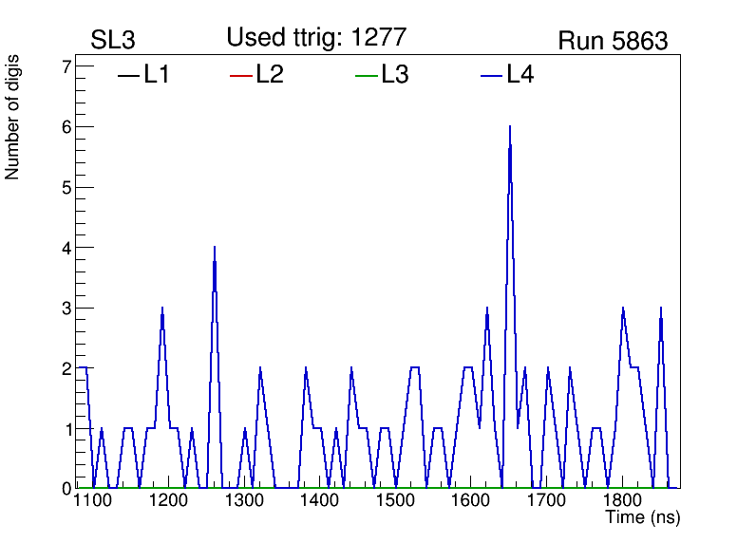
Task: Click the 'Run 5863' label
Action: 613,41
